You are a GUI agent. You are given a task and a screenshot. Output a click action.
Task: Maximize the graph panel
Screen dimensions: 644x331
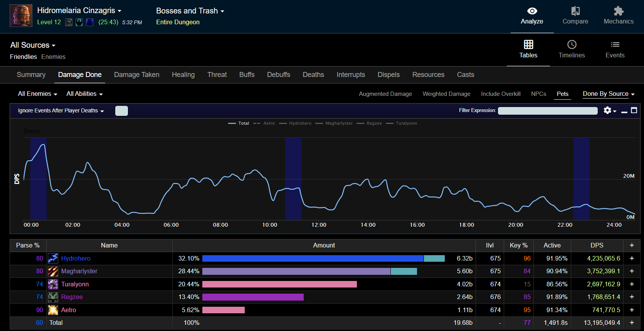point(634,110)
